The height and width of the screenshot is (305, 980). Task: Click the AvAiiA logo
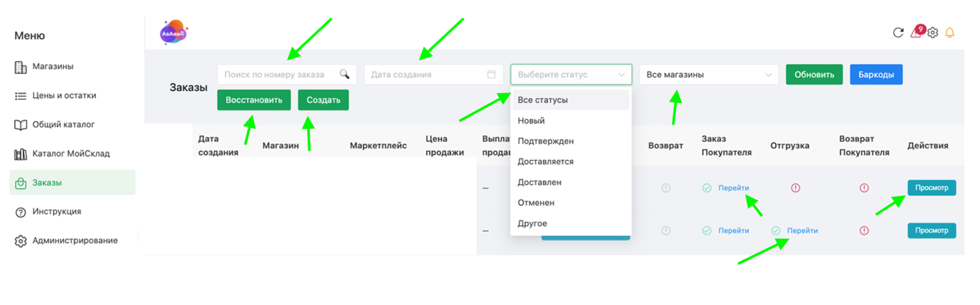pos(174,33)
